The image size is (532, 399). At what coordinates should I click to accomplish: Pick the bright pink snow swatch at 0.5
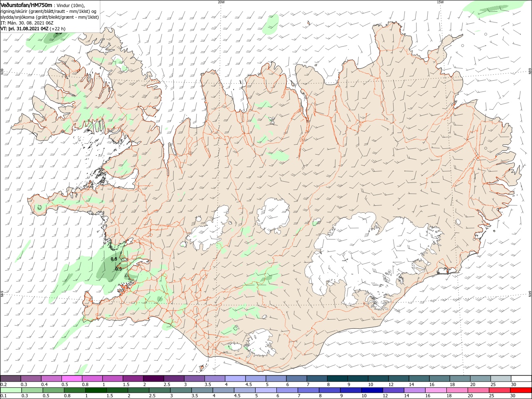71,378
